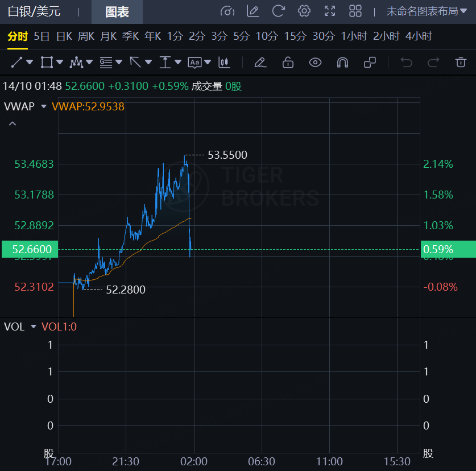Toggle magnet snap mode

342,62
